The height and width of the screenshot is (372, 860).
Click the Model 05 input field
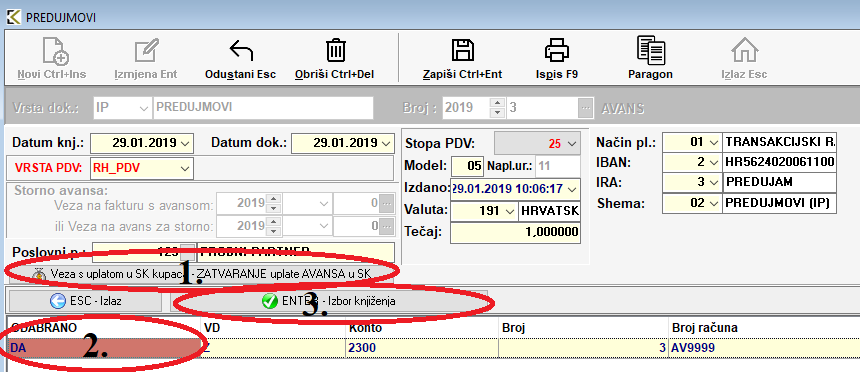click(x=468, y=166)
